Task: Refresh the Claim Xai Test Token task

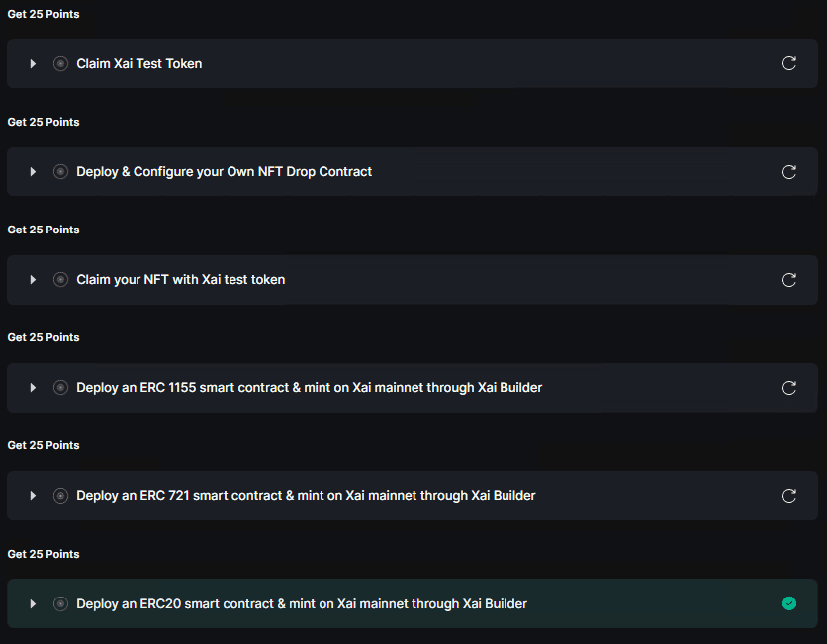Action: pos(789,63)
